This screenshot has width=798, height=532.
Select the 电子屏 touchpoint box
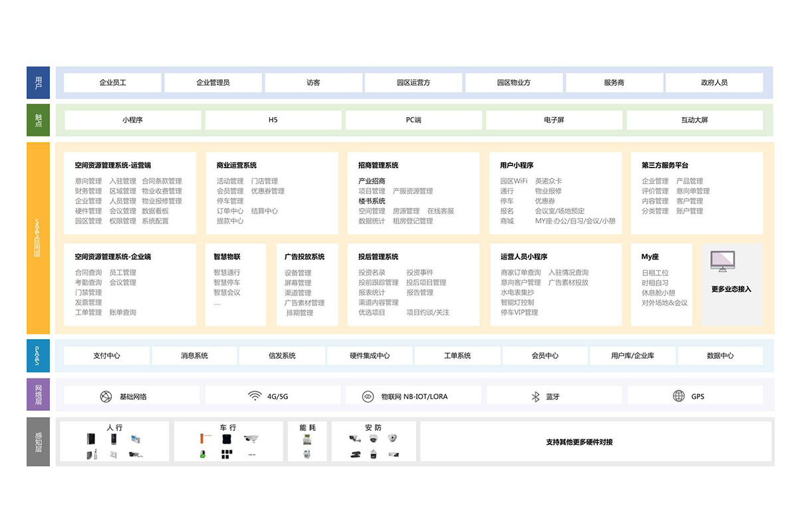point(554,120)
